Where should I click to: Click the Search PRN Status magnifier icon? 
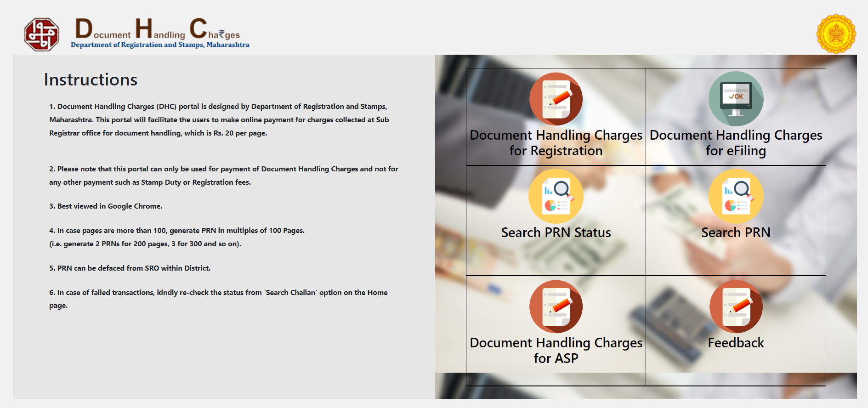(556, 197)
